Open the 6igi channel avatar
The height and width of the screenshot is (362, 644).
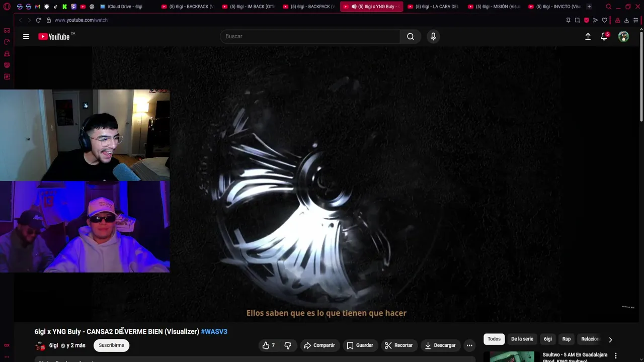point(40,345)
